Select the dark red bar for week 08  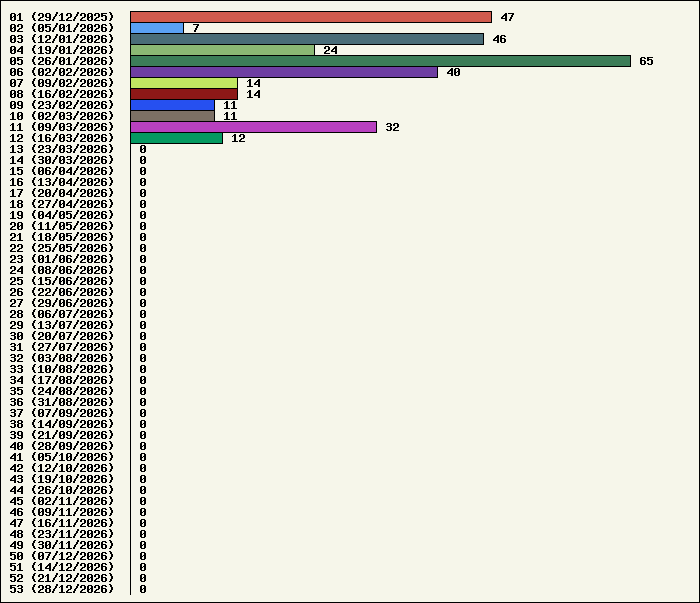[x=184, y=94]
